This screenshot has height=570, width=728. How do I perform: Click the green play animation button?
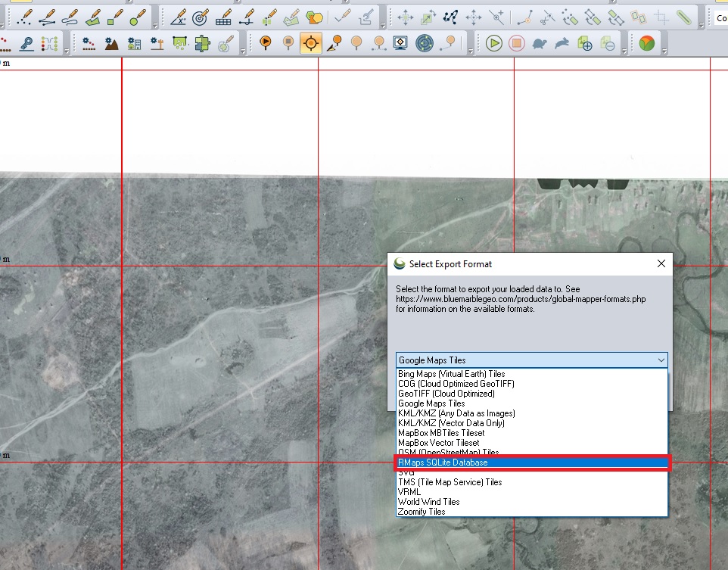[494, 44]
